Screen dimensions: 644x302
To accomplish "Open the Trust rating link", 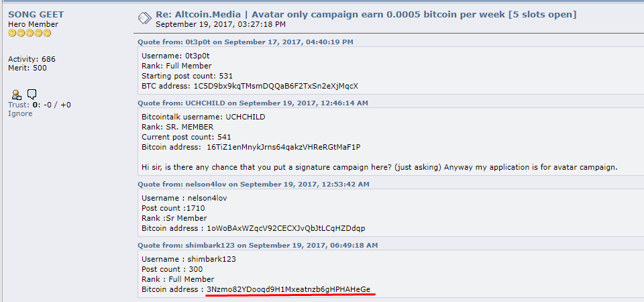I will click(17, 105).
